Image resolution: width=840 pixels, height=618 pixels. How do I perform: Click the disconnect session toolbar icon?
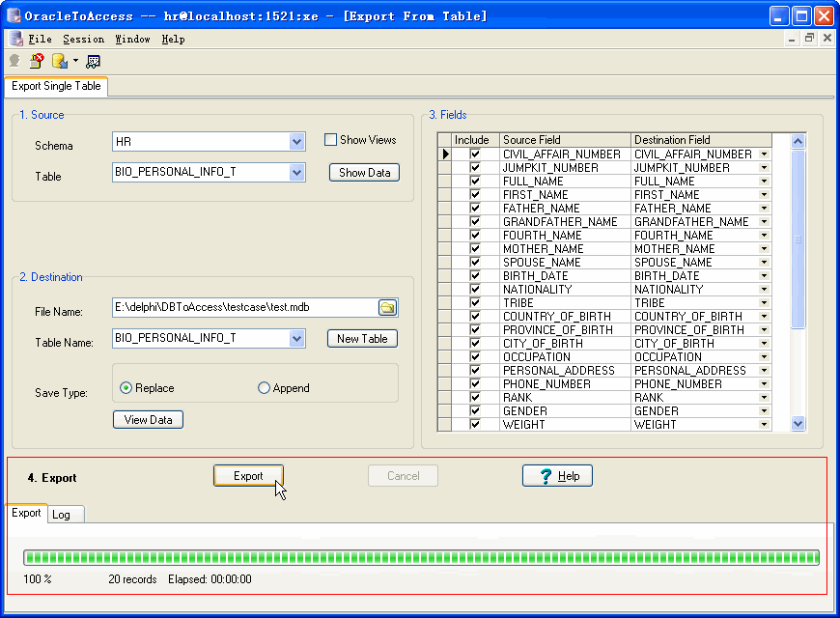tap(37, 61)
